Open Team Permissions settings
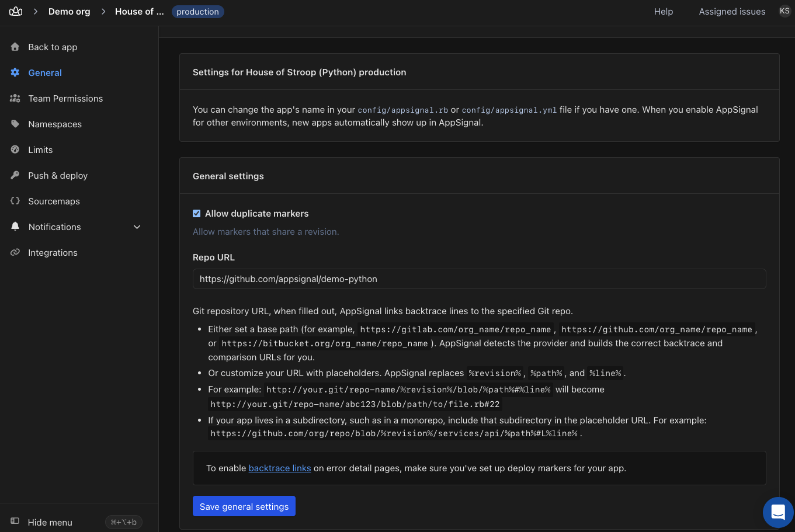 tap(65, 98)
